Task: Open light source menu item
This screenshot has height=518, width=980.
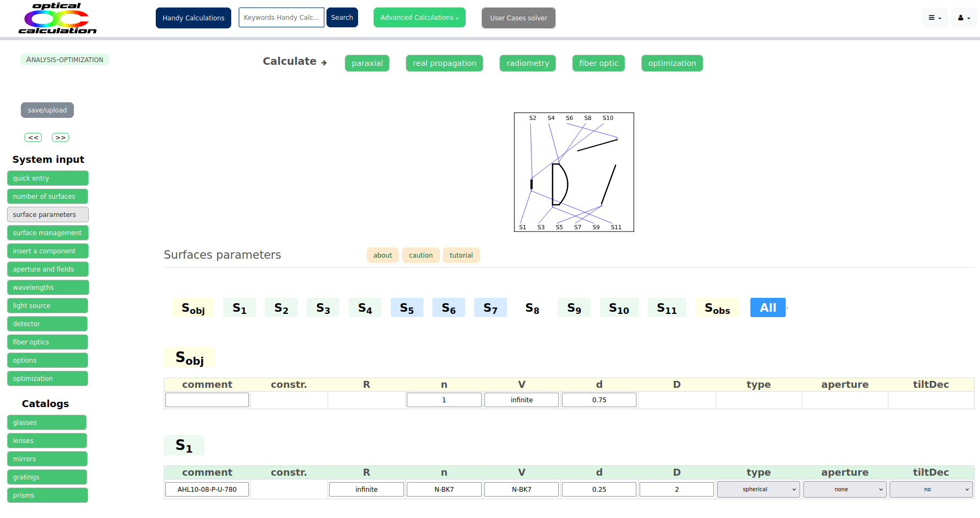Action: pyautogui.click(x=48, y=305)
